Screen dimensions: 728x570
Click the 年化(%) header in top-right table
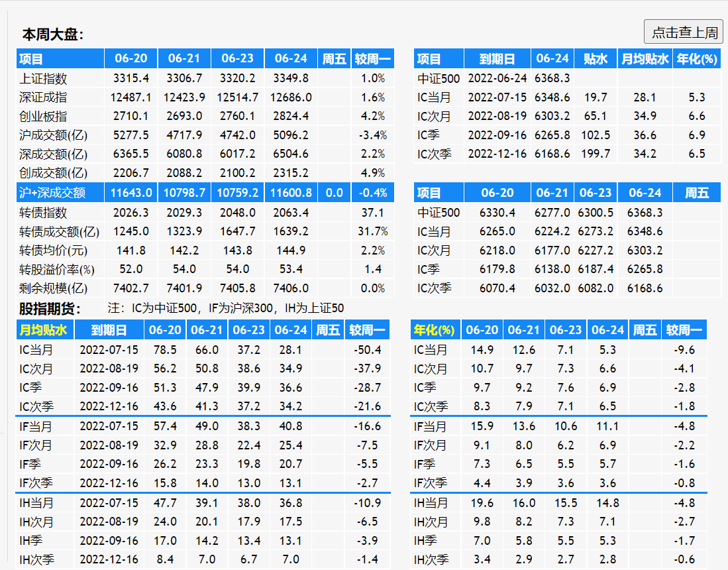[x=697, y=59]
